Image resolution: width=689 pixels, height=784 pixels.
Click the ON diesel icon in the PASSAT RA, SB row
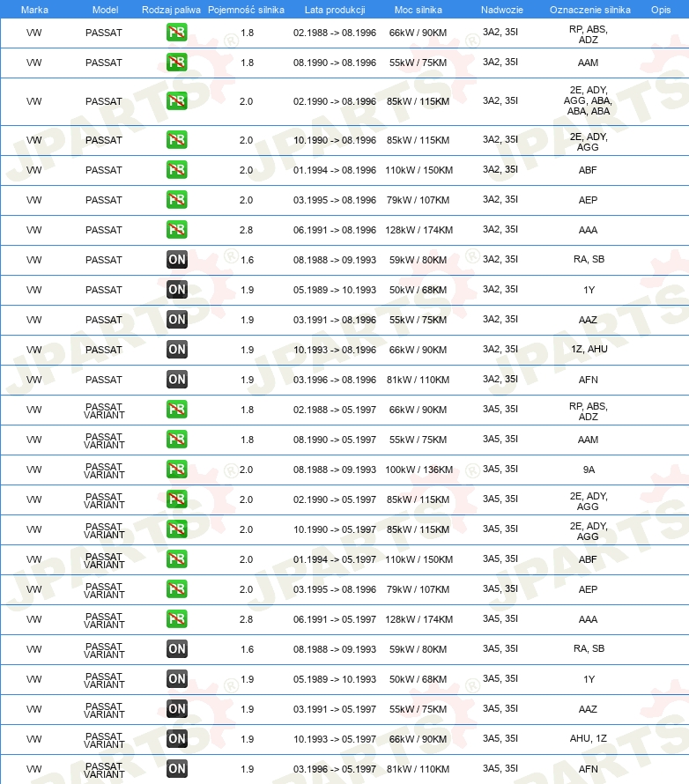pyautogui.click(x=177, y=260)
